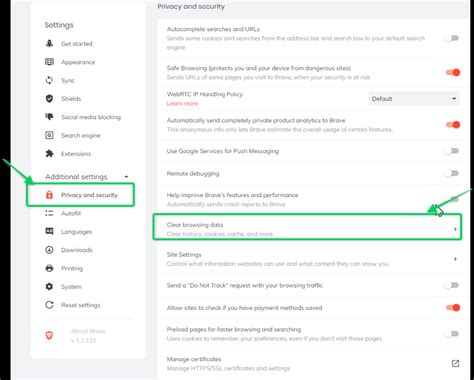Open Shields settings section
Screen dimensions: 474x380
point(71,98)
